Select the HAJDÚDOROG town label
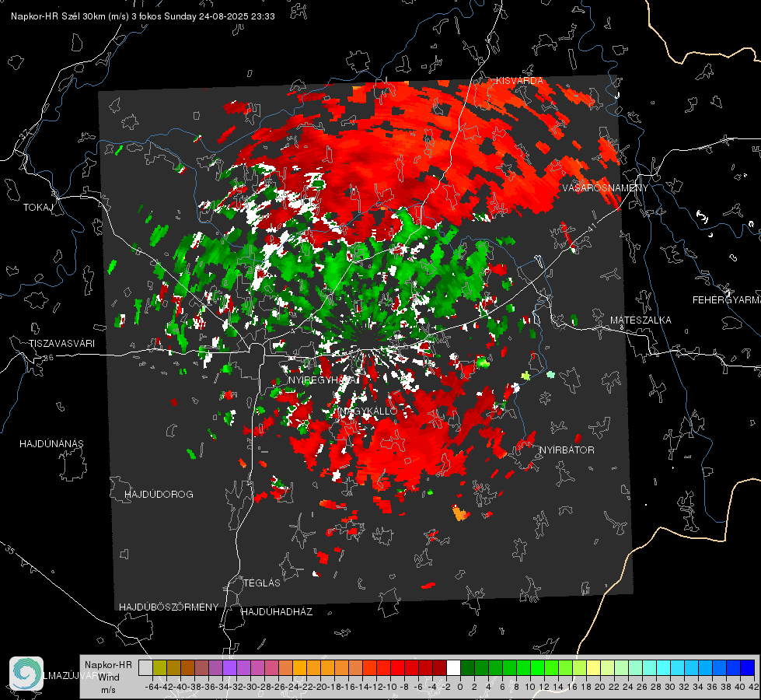 coord(159,495)
